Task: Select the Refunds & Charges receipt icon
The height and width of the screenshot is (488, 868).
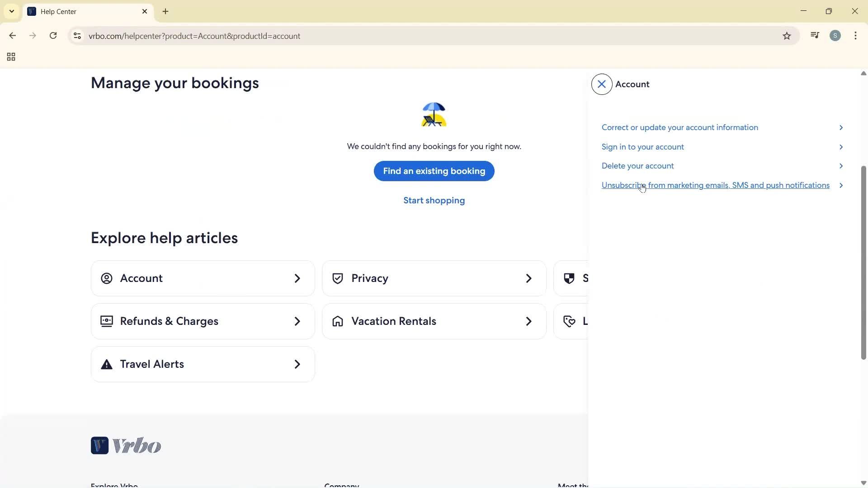Action: point(107,321)
